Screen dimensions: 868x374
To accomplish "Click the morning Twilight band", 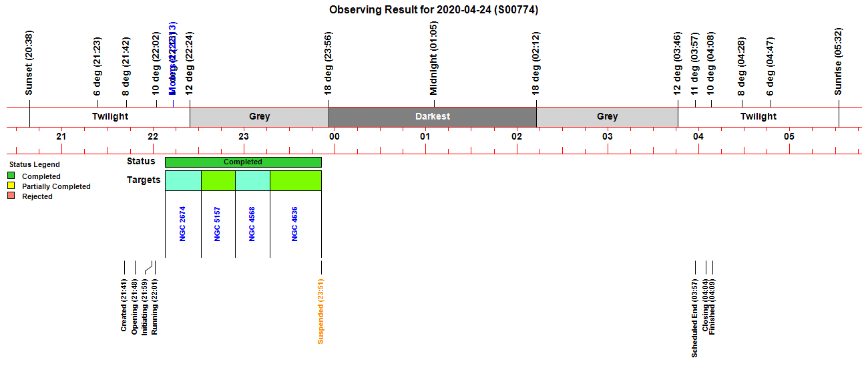I will pos(758,117).
